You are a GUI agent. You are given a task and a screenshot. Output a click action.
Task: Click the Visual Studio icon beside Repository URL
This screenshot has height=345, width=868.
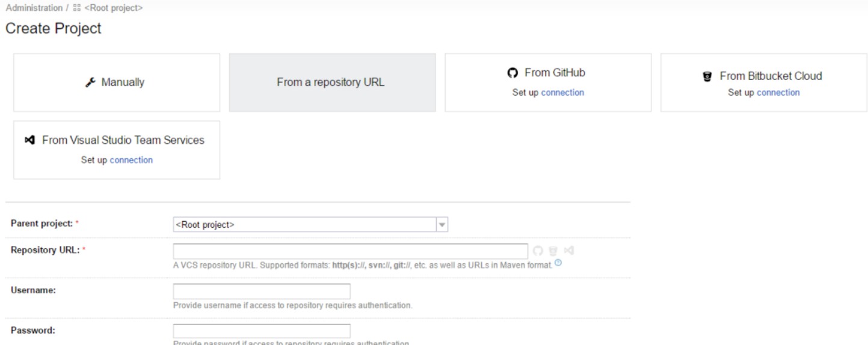tap(568, 251)
